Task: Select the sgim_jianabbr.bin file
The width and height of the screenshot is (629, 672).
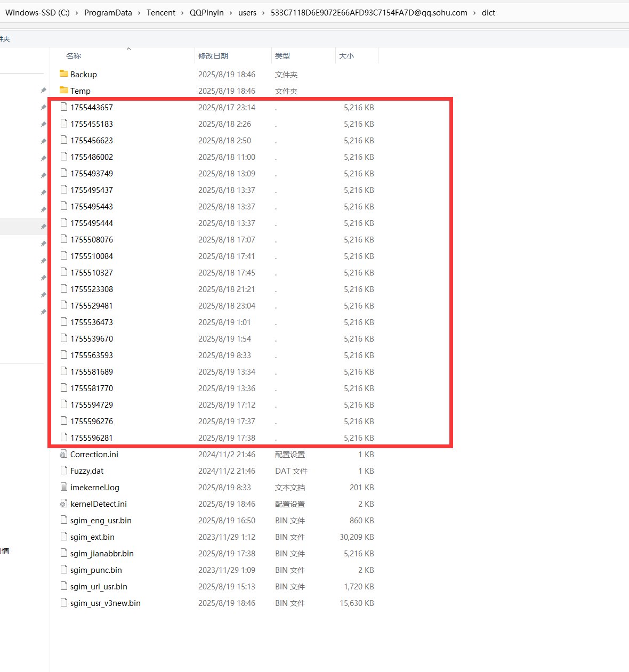Action: [x=102, y=554]
